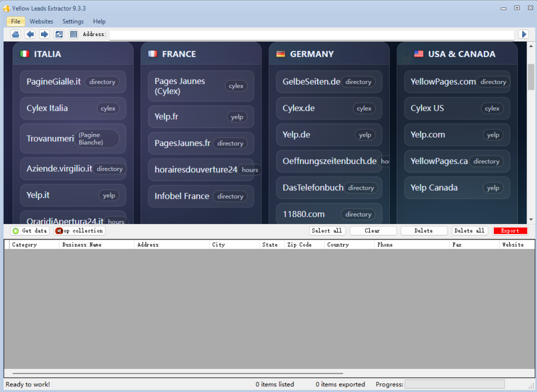
Task: Click the Stop loading square icon
Action: 73,34
